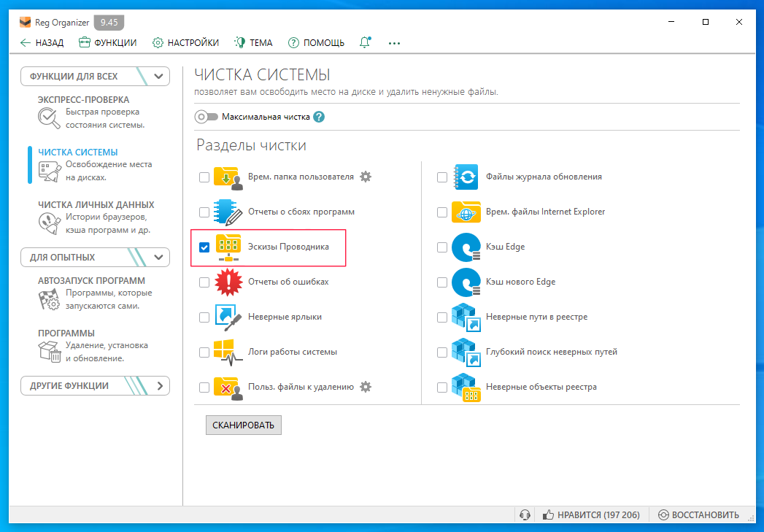Viewport: 764px width, 532px height.
Task: Enable the Максимальная чистка toggle switch
Action: [x=207, y=117]
